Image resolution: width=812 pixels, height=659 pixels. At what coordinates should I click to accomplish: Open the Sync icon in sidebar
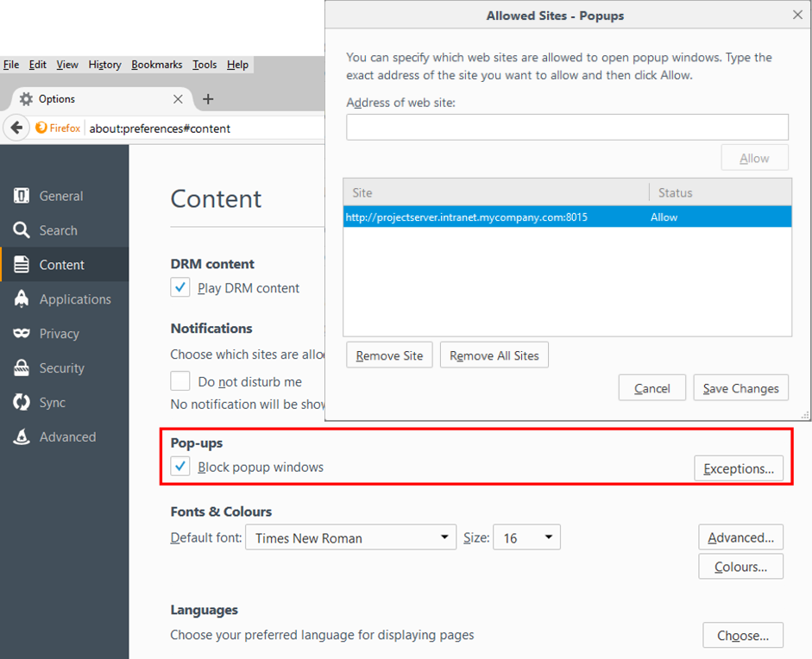(22, 403)
